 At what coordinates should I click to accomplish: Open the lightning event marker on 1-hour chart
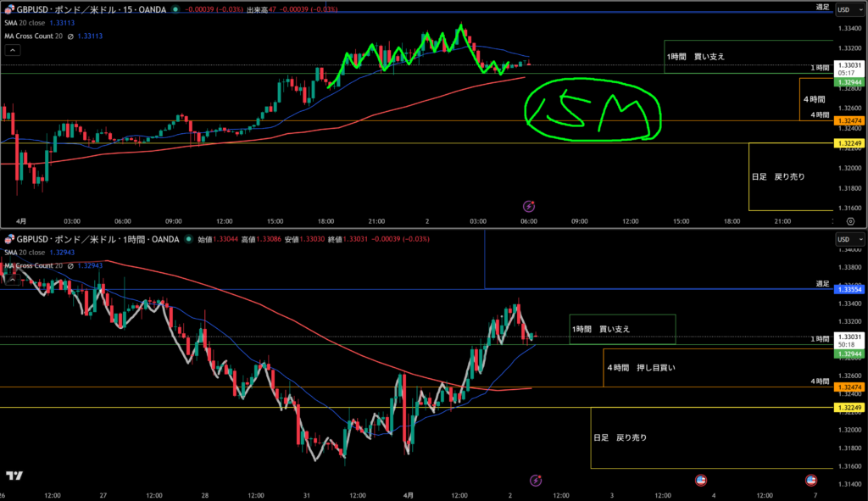coord(536,481)
